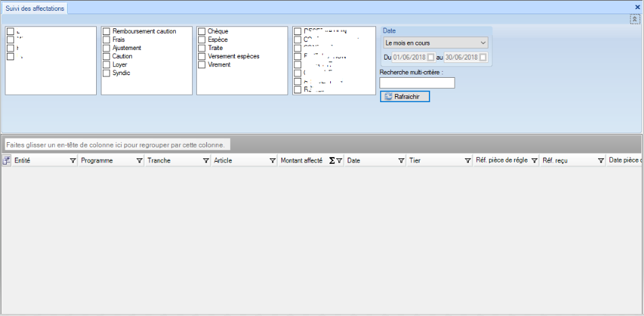Click the Recherche multi-critère input field
644x316 pixels.
tap(417, 83)
